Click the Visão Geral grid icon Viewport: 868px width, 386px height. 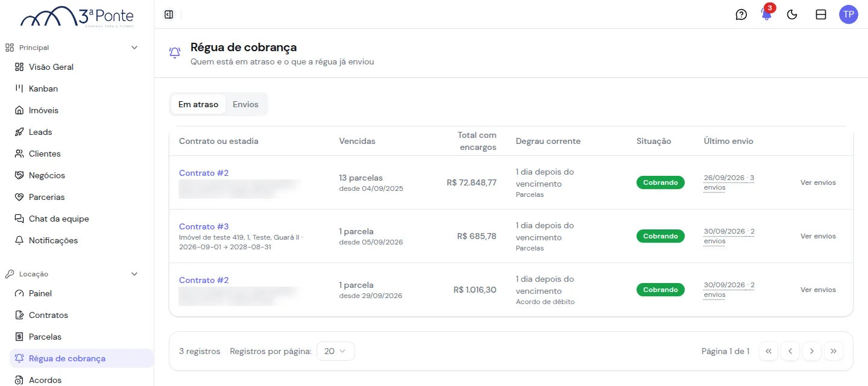tap(19, 67)
